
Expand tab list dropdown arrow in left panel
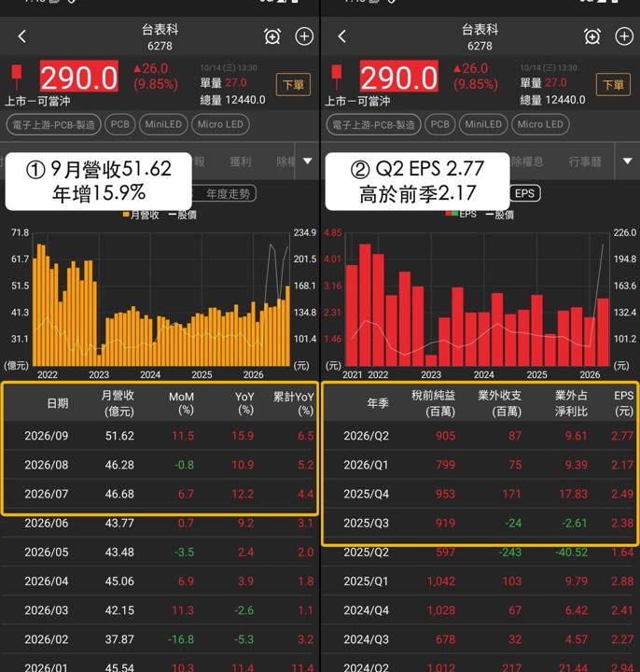[x=308, y=161]
